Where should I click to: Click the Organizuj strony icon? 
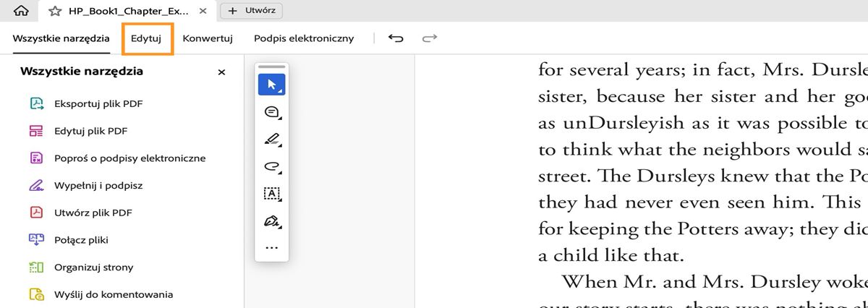(36, 267)
